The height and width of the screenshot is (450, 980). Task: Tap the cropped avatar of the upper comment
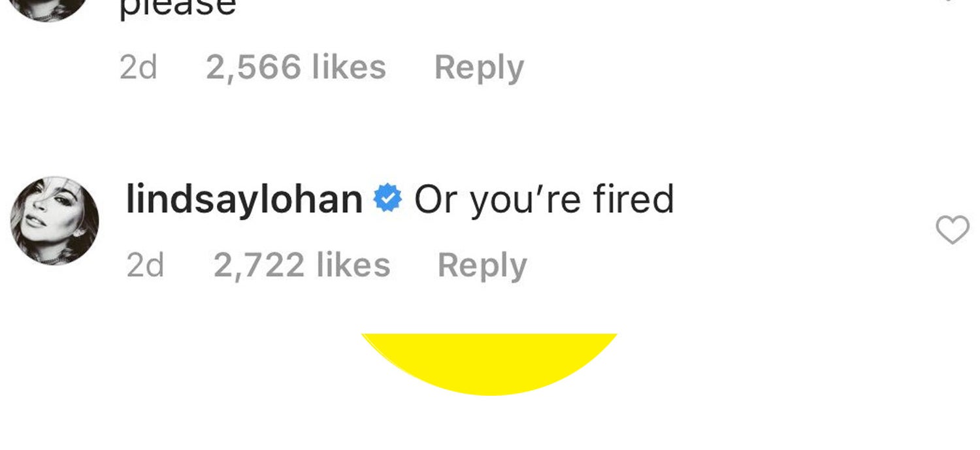(x=50, y=7)
